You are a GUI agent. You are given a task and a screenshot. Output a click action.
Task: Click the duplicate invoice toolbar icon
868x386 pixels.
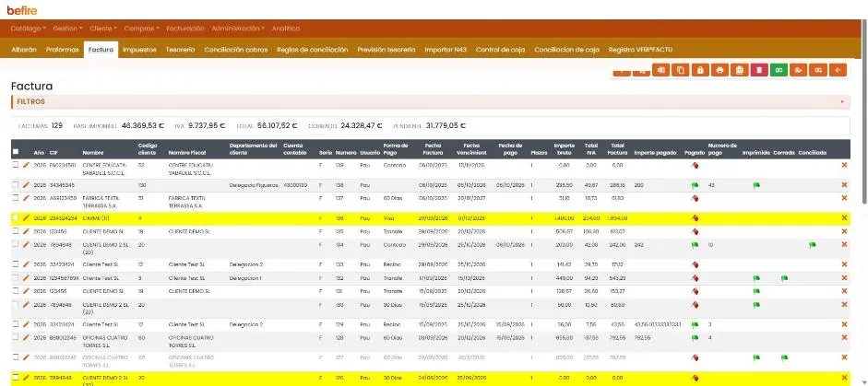pos(681,70)
